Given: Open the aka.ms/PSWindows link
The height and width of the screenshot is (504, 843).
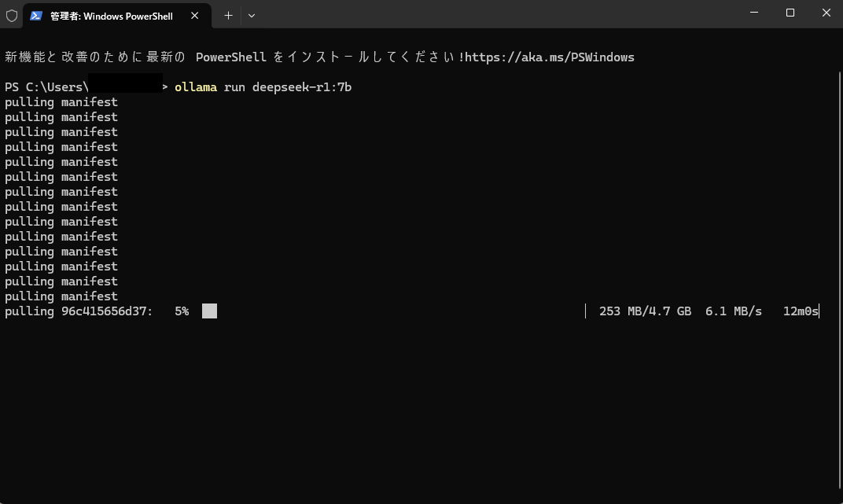Looking at the screenshot, I should (549, 57).
